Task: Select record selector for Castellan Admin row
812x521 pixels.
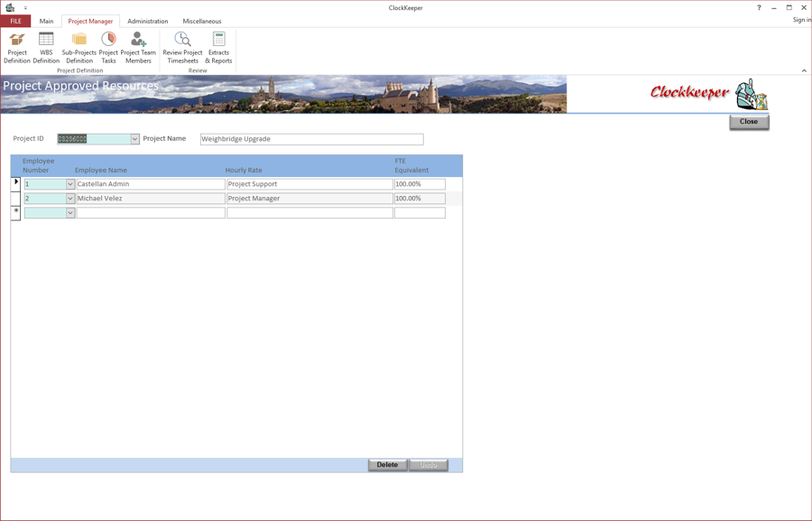Action: [15, 184]
